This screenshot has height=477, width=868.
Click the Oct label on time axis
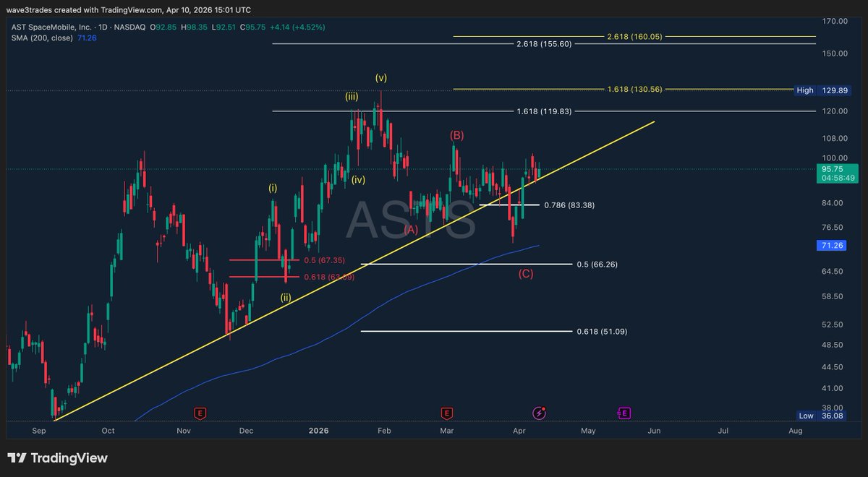(x=108, y=431)
